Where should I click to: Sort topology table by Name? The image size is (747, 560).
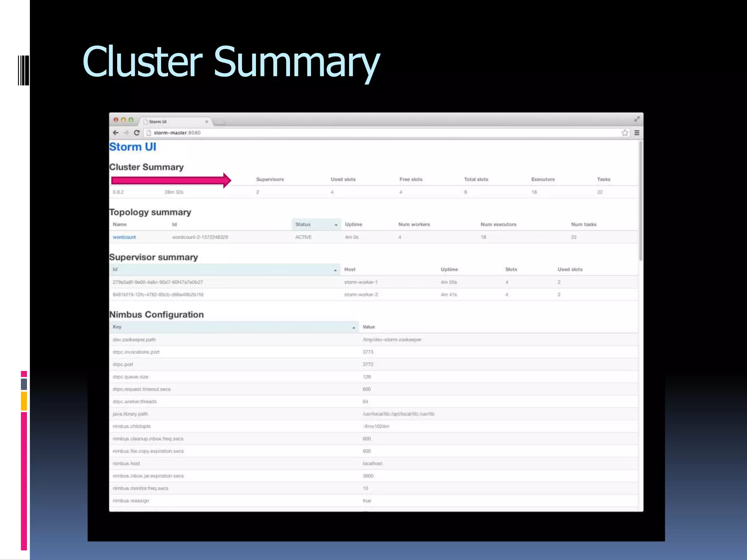(x=120, y=225)
